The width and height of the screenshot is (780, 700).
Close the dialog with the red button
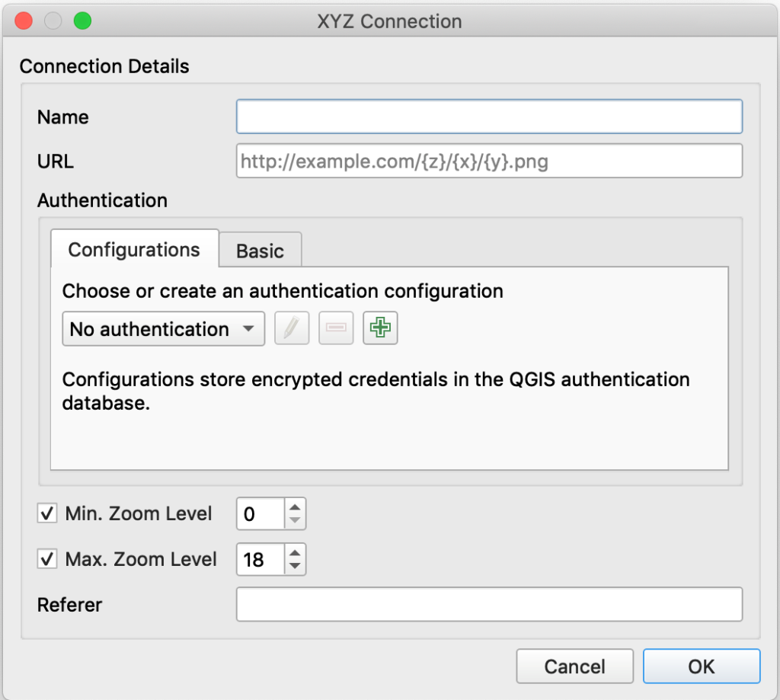tap(24, 21)
